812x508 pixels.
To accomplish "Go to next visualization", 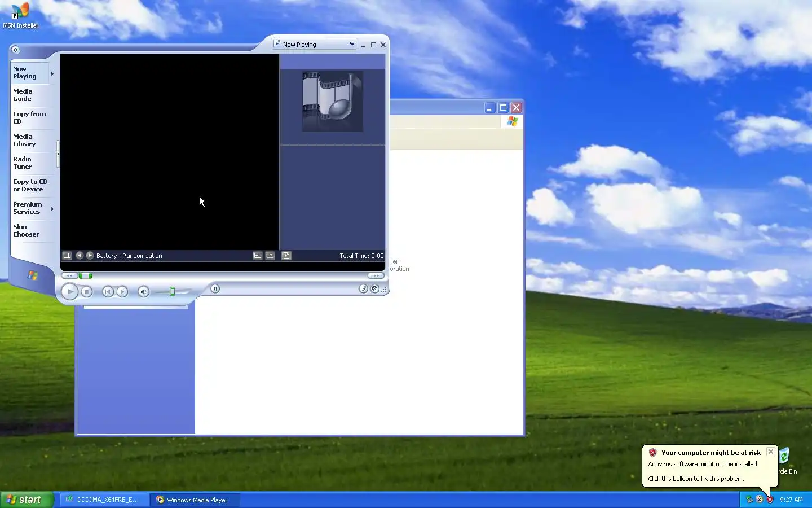I will (90, 256).
